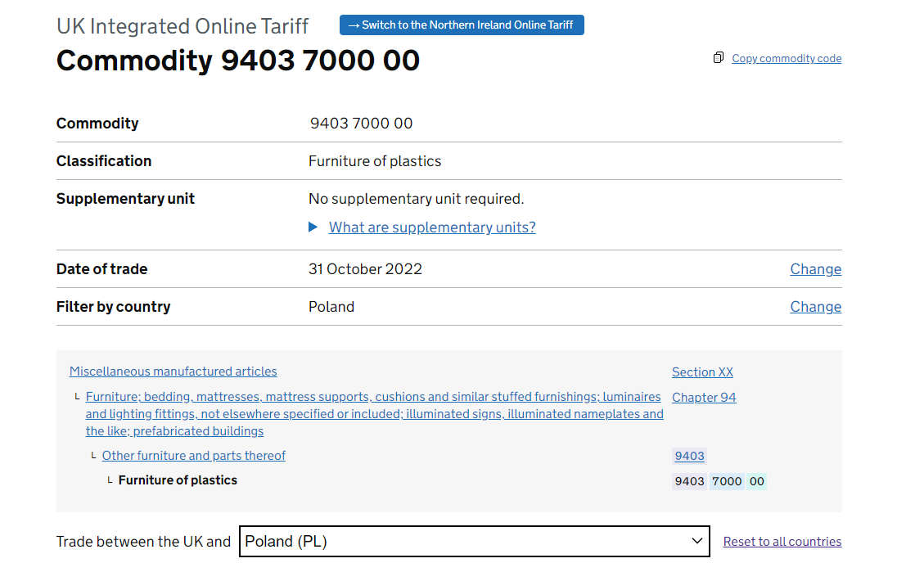The width and height of the screenshot is (924, 572).
Task: Open the Miscellaneous manufactured articles section link
Action: 174,372
